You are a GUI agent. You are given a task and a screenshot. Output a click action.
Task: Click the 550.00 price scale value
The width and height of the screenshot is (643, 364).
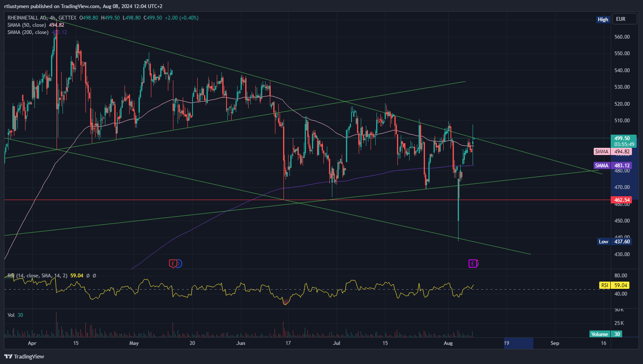click(622, 54)
